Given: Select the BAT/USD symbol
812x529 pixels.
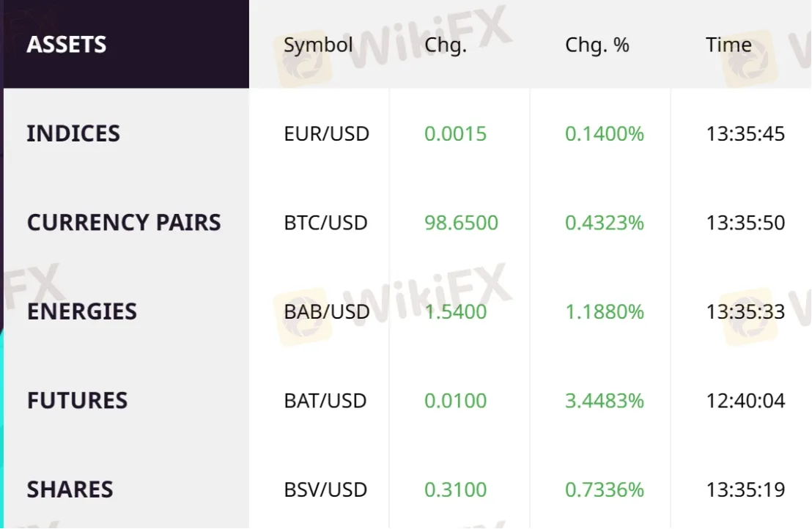Looking at the screenshot, I should coord(325,401).
